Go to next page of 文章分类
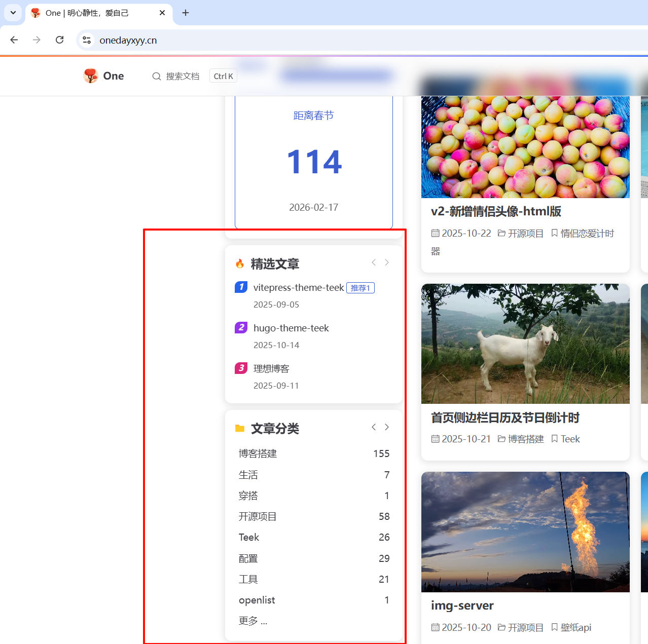Screen dimensions: 648x644 pos(387,427)
